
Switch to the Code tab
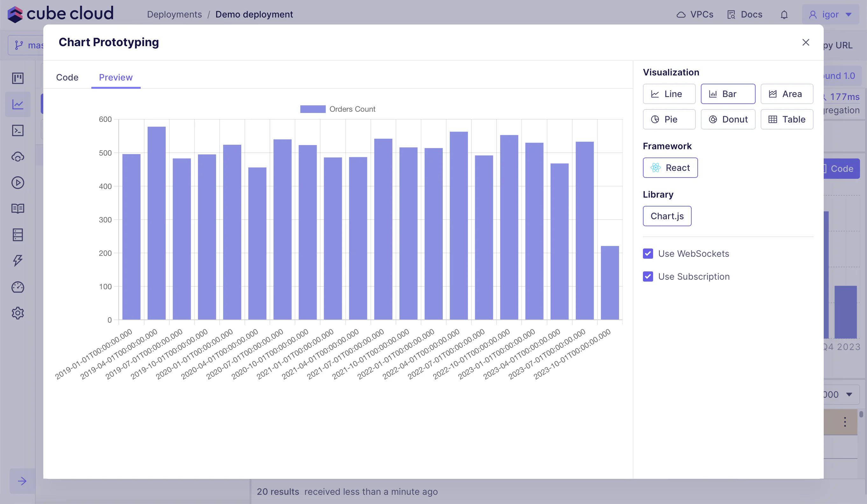(67, 77)
